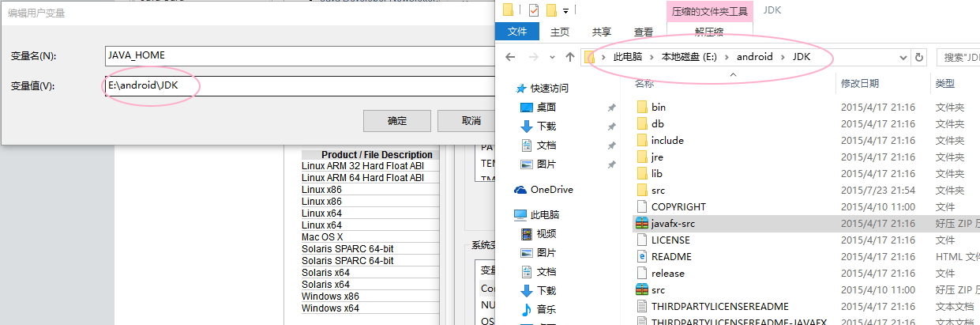Select the src folder icon
This screenshot has width=980, height=325.
pos(641,190)
